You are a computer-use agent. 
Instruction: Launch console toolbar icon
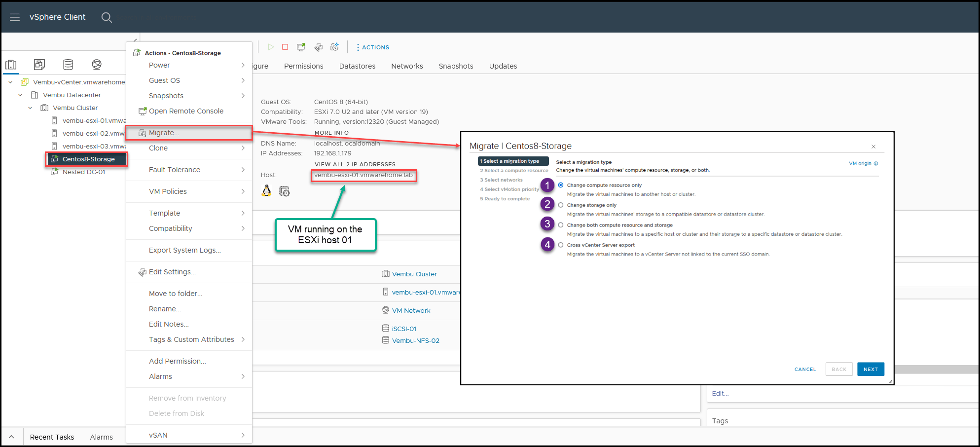point(301,47)
